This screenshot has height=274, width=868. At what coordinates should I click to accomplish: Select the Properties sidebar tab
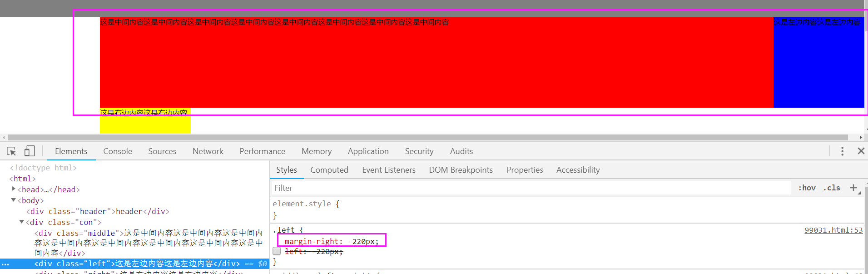point(525,170)
